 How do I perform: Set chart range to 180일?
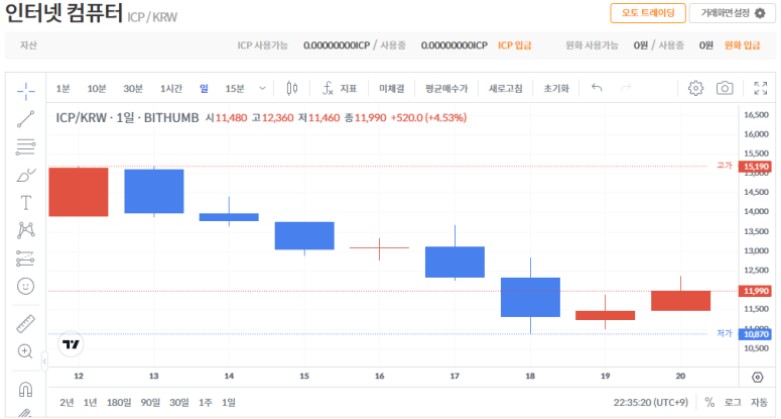pos(119,403)
